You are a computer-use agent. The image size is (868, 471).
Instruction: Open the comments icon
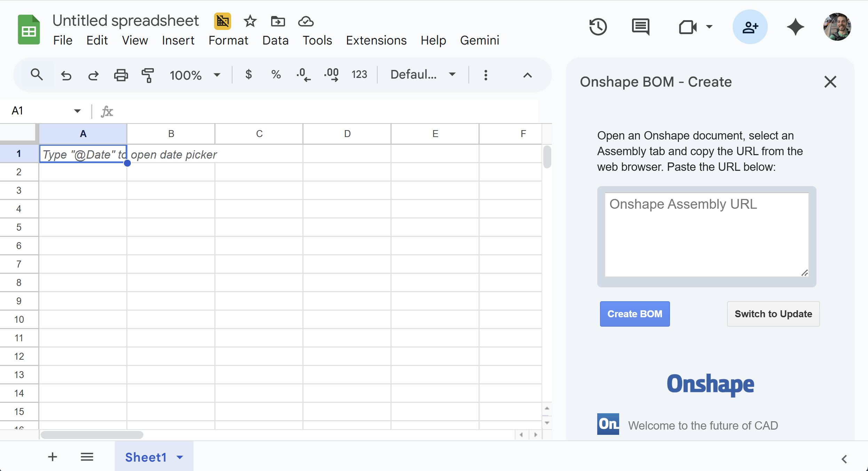[640, 27]
